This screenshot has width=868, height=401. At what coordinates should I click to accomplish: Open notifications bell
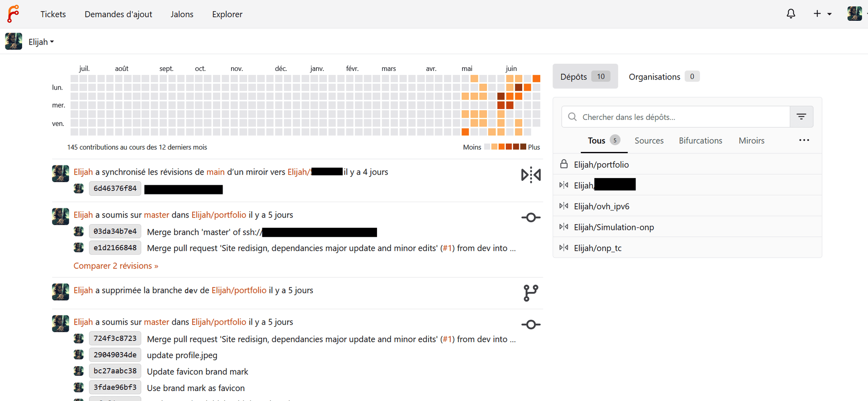tap(791, 14)
